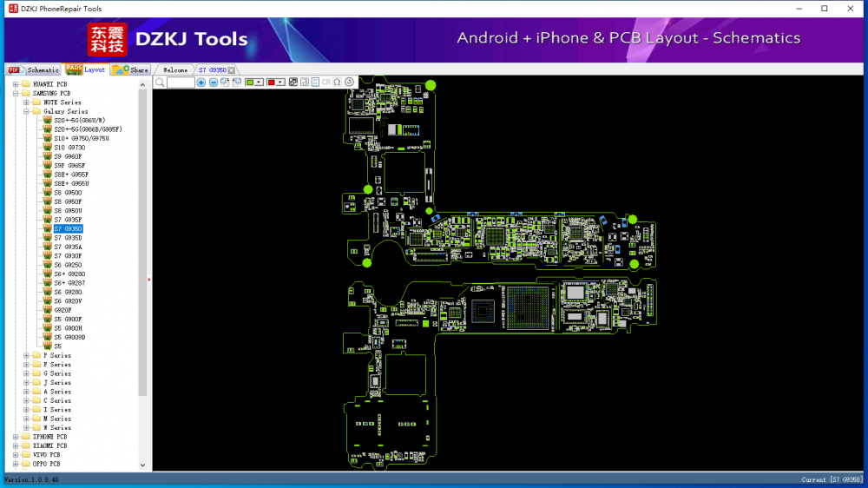Screen dimensions: 868x488
Task: Click the search input field in the toolbar
Action: 181,82
